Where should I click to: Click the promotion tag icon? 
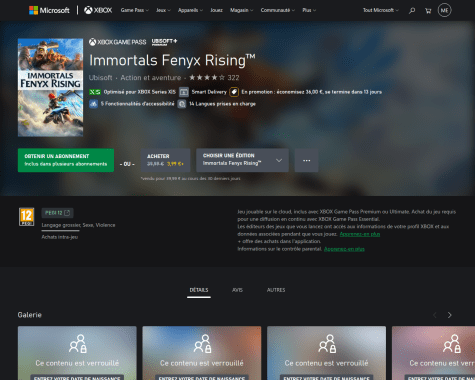pyautogui.click(x=234, y=92)
